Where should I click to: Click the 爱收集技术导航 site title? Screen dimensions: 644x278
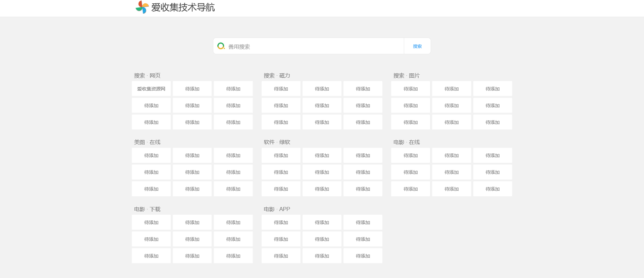[183, 7]
